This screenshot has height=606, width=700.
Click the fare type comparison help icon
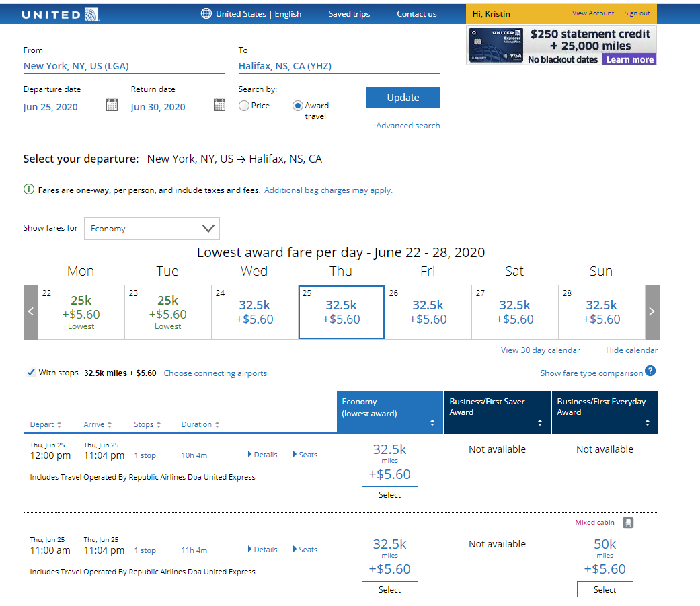(650, 371)
